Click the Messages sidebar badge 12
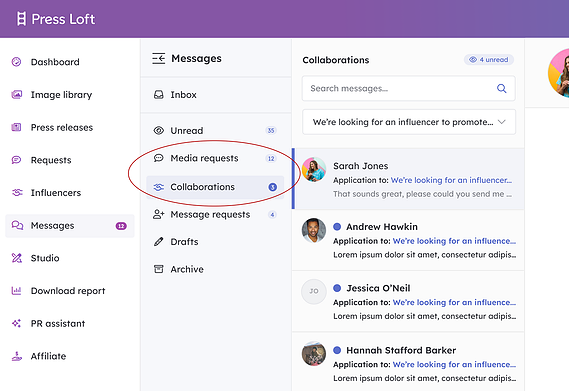This screenshot has height=391, width=569. click(121, 226)
